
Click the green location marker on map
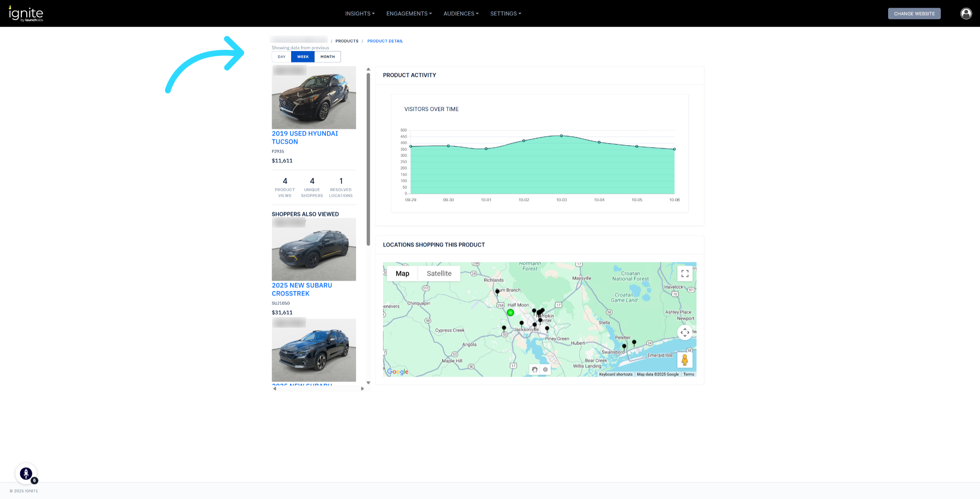(510, 313)
